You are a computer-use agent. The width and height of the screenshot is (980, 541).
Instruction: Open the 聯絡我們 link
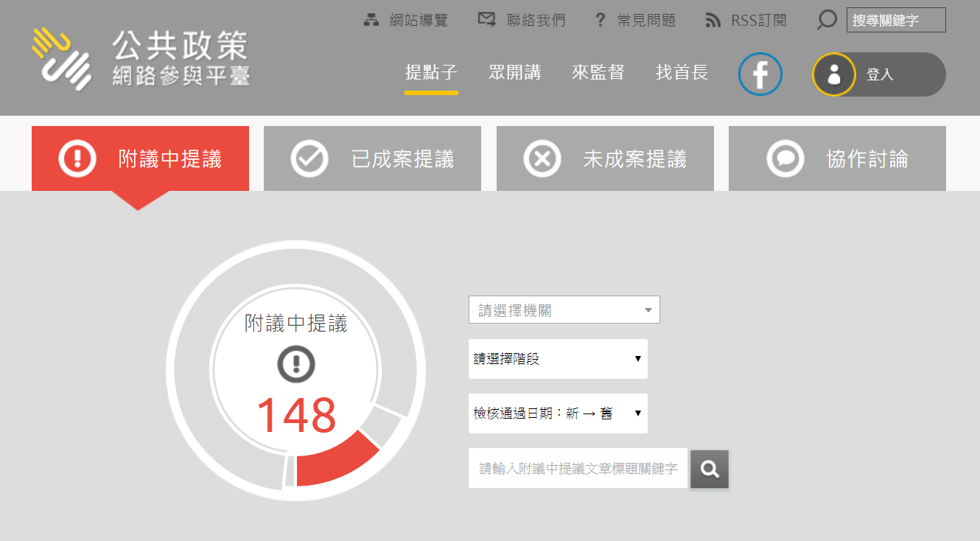click(x=536, y=21)
